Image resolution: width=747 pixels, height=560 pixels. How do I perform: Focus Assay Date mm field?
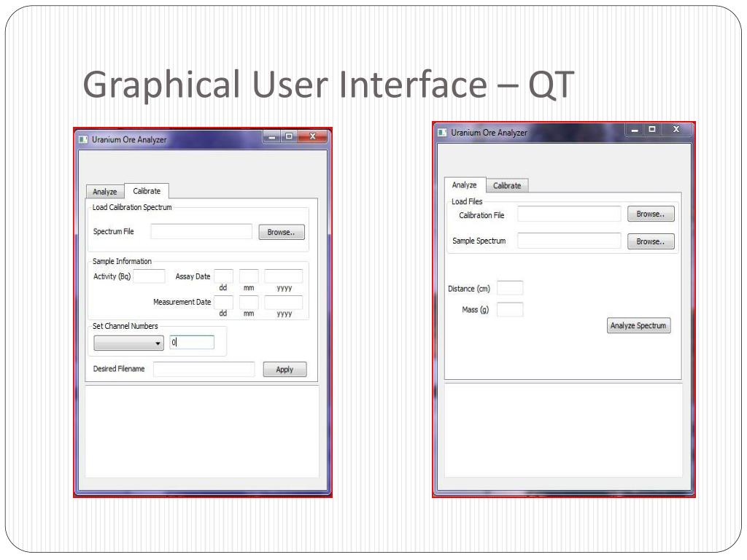pos(249,276)
